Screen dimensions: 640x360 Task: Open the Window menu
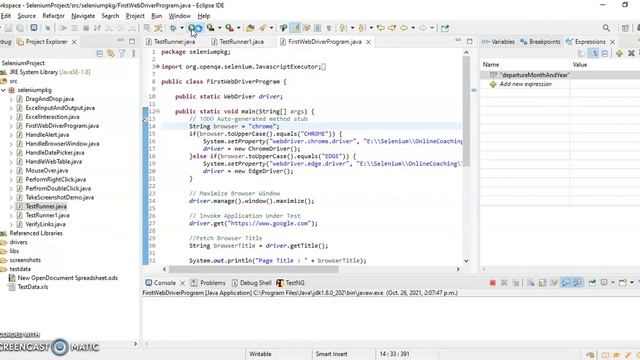(x=180, y=16)
